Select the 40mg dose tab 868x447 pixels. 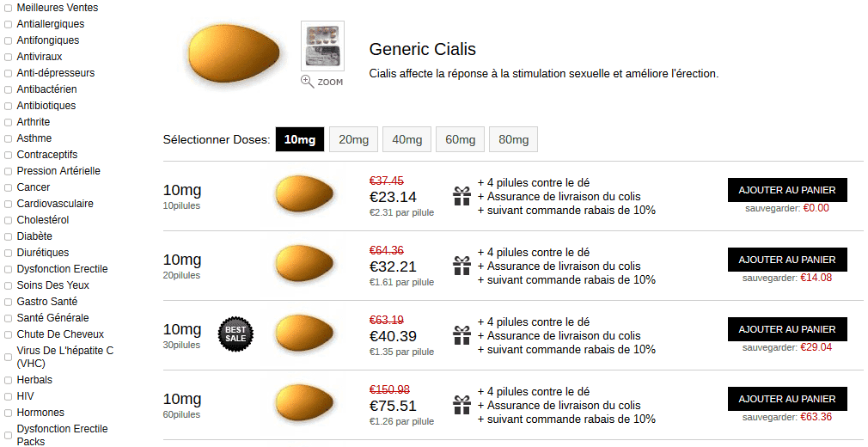click(x=406, y=139)
